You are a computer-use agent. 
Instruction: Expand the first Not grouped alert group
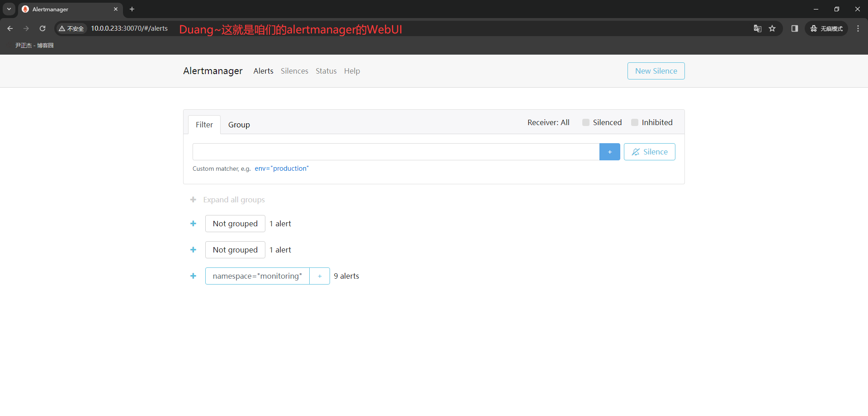point(193,224)
